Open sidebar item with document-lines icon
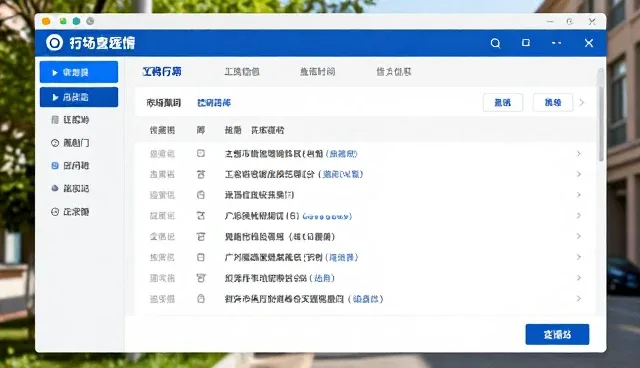The image size is (640, 368). click(70, 120)
